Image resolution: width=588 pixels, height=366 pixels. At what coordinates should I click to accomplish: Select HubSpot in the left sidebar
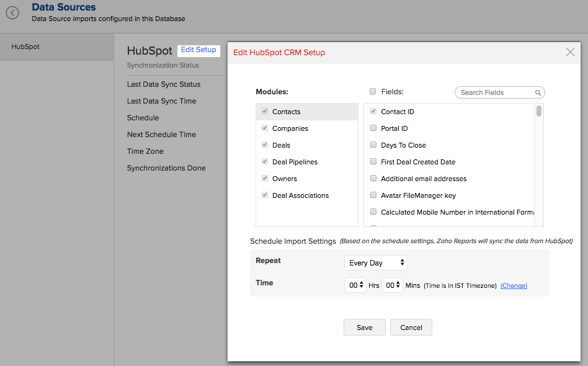[56, 47]
